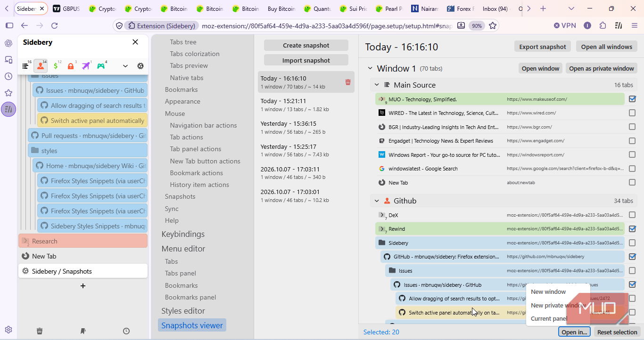644x340 pixels.
Task: Click Open all windows
Action: [607, 47]
